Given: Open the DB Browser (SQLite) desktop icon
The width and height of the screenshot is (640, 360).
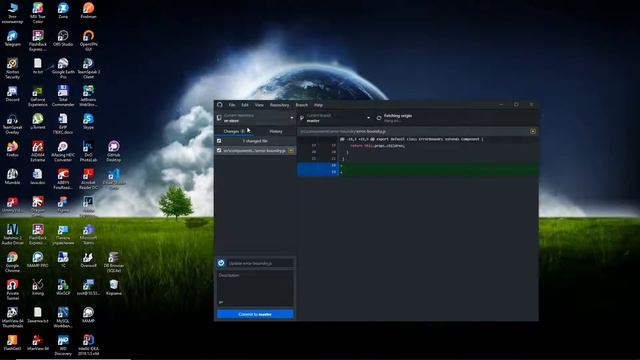Looking at the screenshot, I should click(113, 262).
